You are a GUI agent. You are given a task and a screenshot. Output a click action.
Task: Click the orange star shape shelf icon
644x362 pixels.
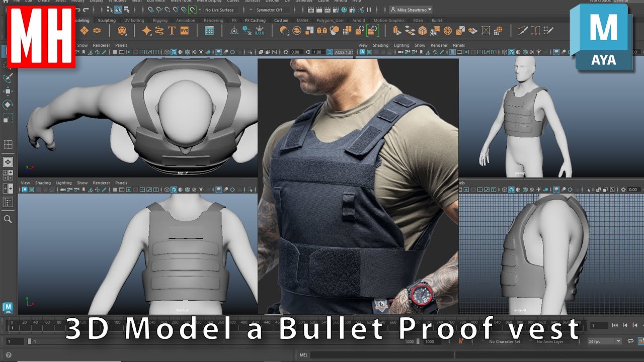click(x=146, y=31)
